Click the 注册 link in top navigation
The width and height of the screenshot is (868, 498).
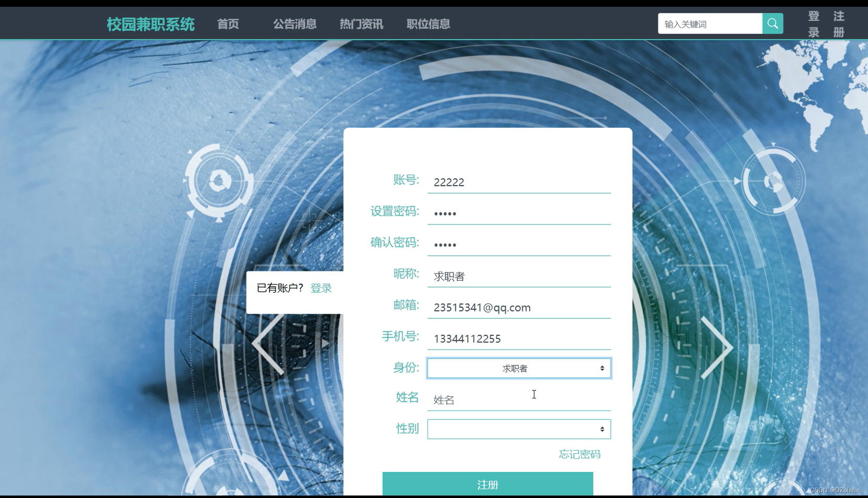[x=839, y=24]
